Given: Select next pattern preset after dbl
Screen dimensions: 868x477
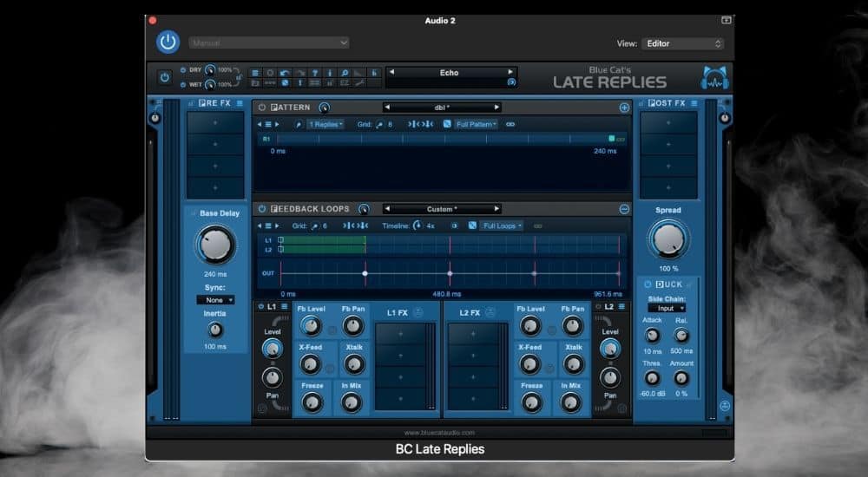Looking at the screenshot, I should pos(496,108).
